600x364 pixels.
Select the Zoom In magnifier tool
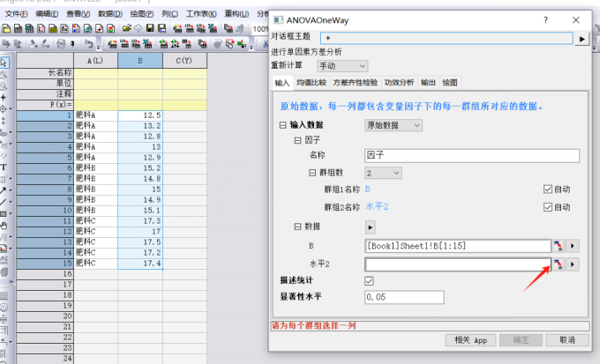click(x=4, y=74)
